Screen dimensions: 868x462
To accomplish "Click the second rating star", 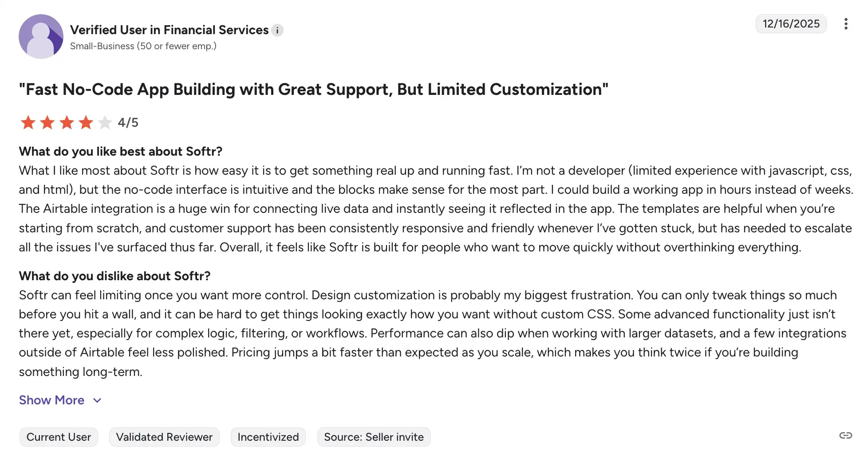I will click(47, 122).
